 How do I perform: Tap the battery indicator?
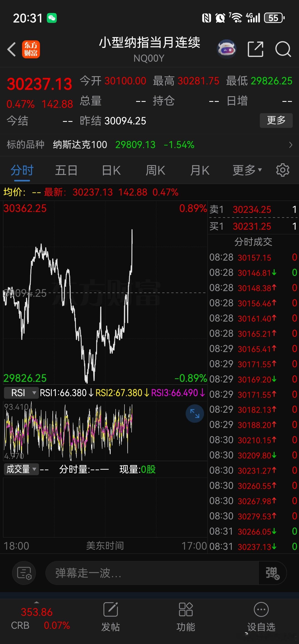click(274, 18)
